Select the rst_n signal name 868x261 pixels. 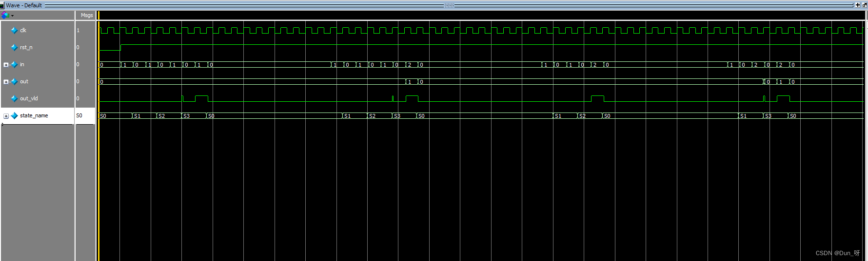26,47
